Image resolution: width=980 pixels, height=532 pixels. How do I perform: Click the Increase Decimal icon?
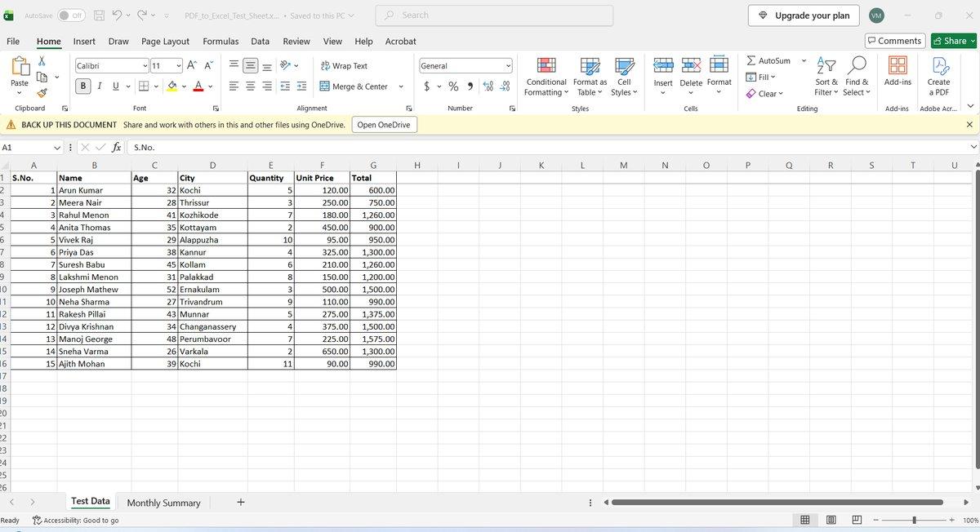point(488,86)
